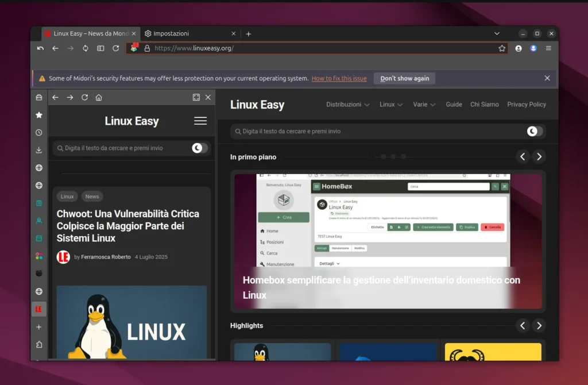This screenshot has height=385, width=588.
Task: Open the Varie dropdown menu
Action: [424, 105]
